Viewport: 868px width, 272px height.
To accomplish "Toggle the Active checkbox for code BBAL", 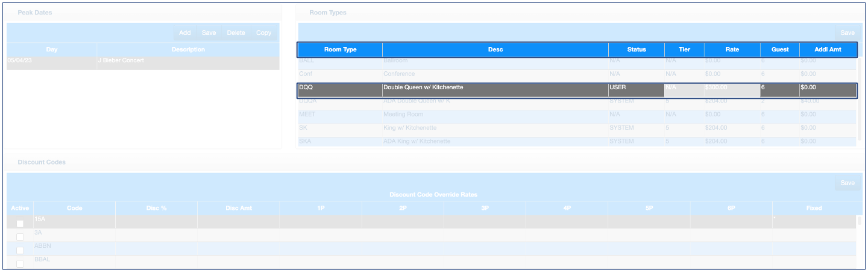I will point(20,264).
